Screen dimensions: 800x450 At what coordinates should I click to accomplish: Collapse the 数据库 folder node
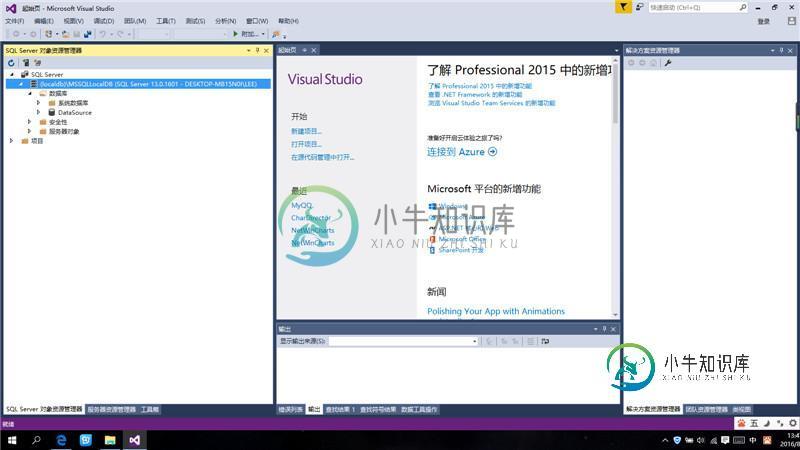pyautogui.click(x=30, y=94)
